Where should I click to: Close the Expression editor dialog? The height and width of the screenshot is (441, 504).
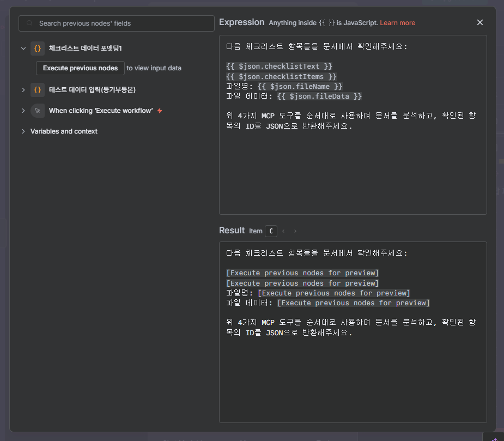pyautogui.click(x=480, y=22)
